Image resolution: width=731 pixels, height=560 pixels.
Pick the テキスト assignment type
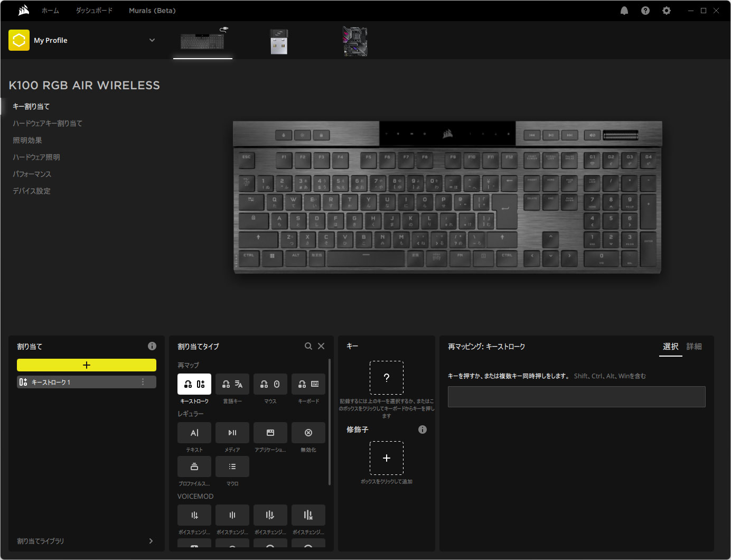tap(194, 433)
